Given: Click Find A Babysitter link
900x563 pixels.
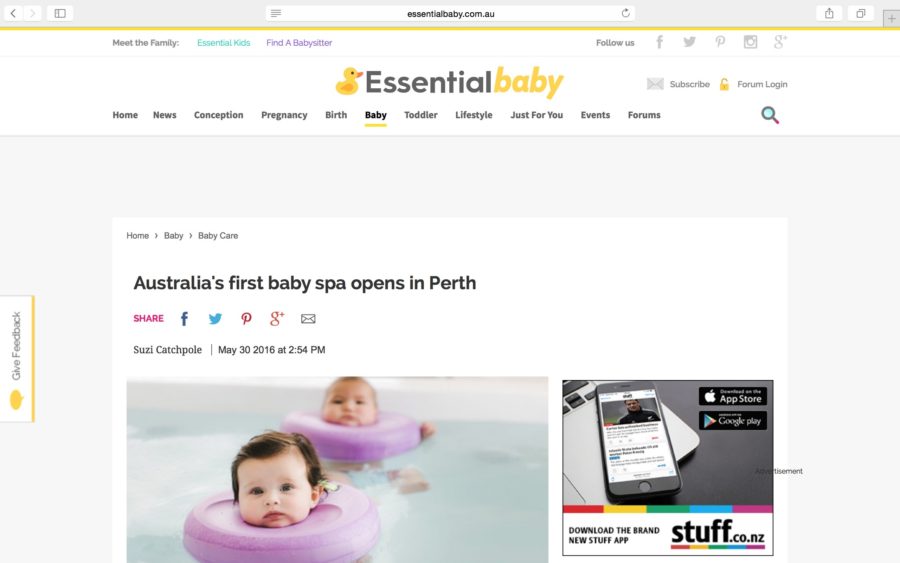Looking at the screenshot, I should pyautogui.click(x=299, y=42).
